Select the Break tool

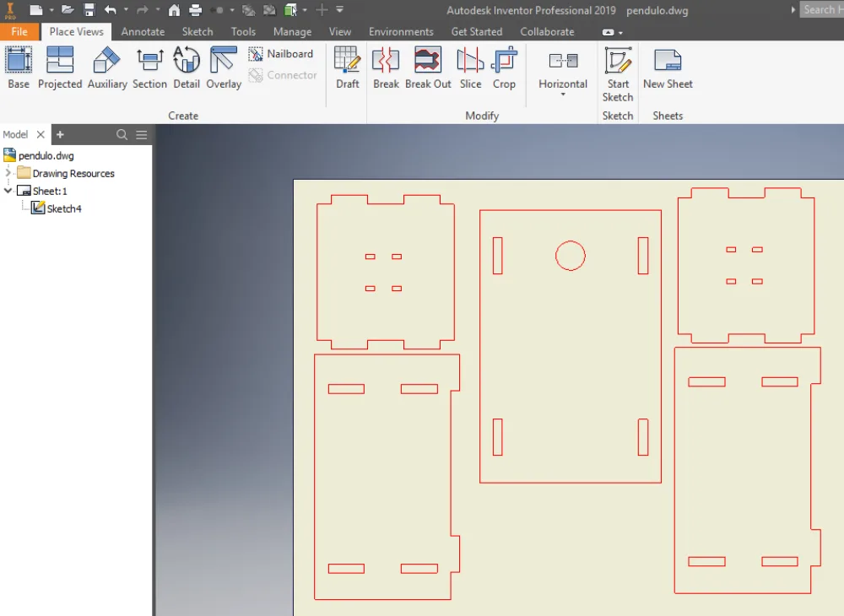click(x=386, y=68)
